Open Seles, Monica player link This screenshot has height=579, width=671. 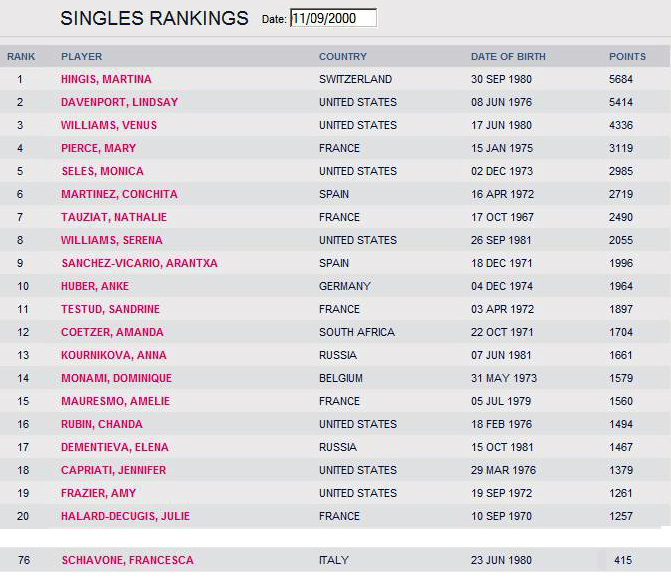click(x=102, y=171)
